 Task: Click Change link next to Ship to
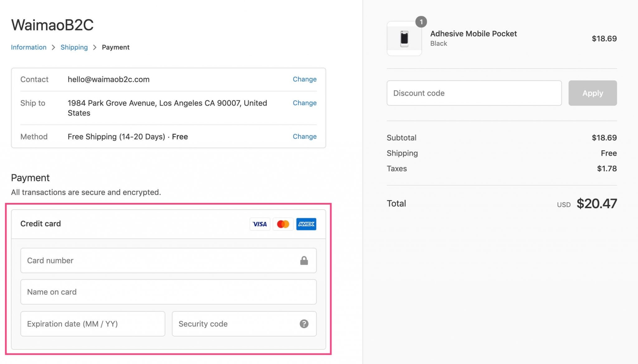(x=305, y=102)
